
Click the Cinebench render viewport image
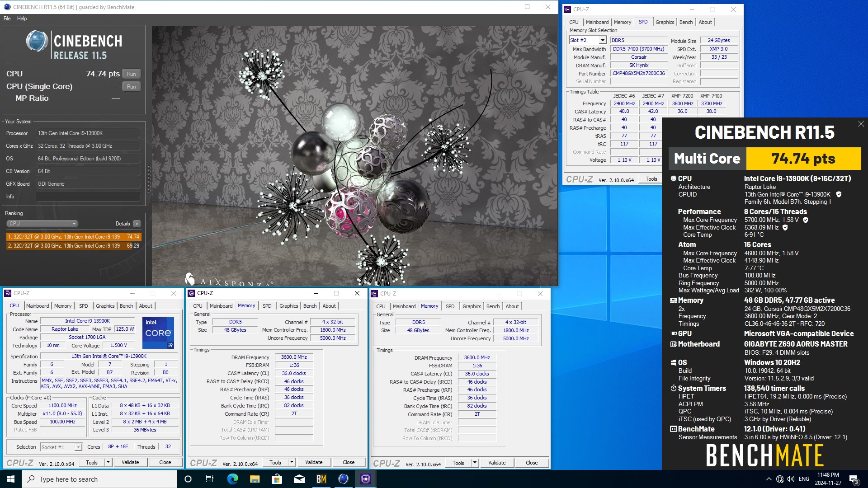pyautogui.click(x=355, y=156)
